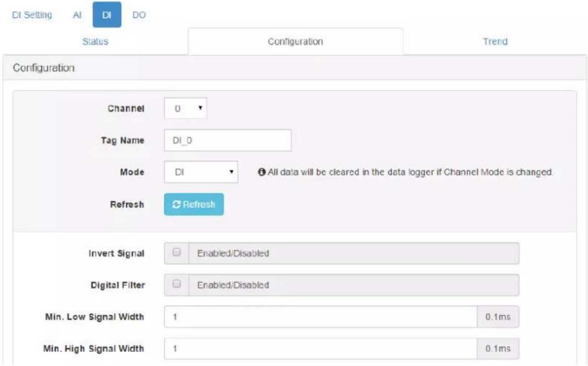This screenshot has width=588, height=366.
Task: Open the Channel dropdown showing 0
Action: pyautogui.click(x=185, y=108)
